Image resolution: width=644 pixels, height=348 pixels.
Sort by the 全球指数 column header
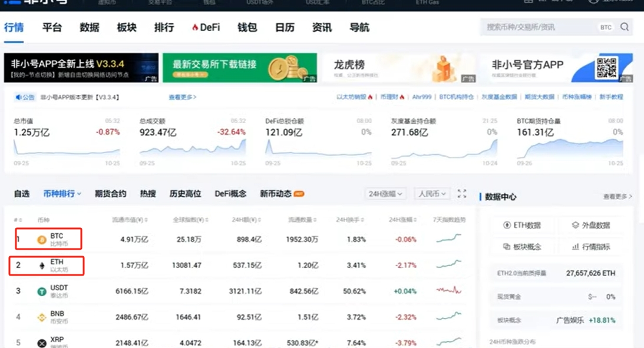coord(190,220)
